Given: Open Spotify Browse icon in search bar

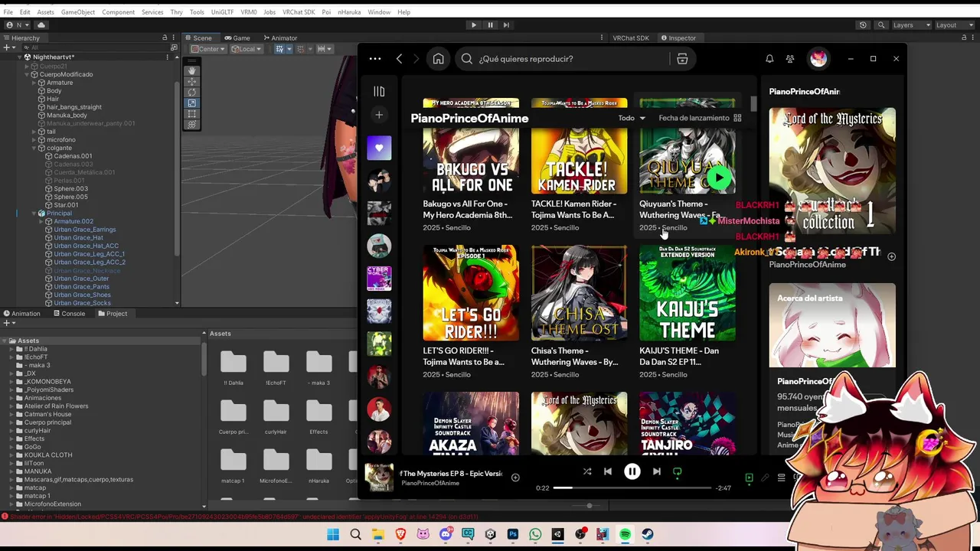Looking at the screenshot, I should coord(682,59).
